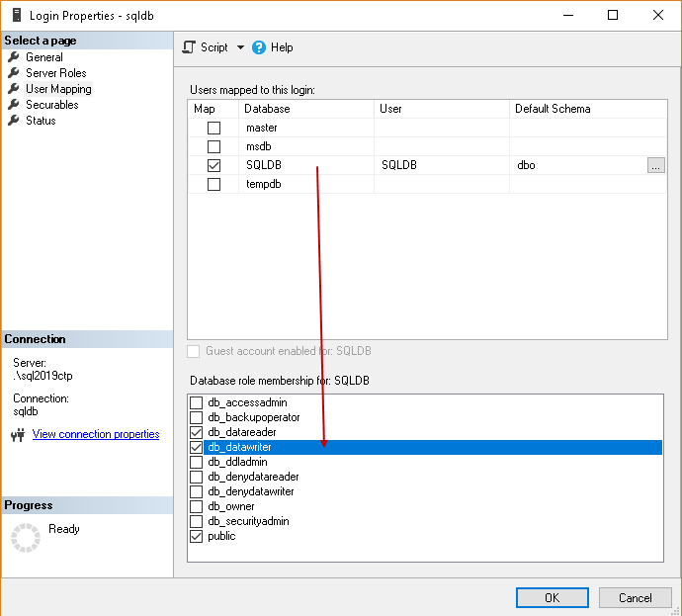Screen dimensions: 682x616
Task: Click the Help label in the toolbar
Action: pyautogui.click(x=282, y=47)
